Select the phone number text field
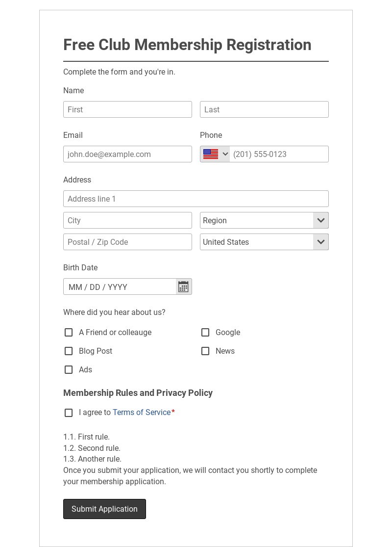The height and width of the screenshot is (547, 392). click(278, 154)
